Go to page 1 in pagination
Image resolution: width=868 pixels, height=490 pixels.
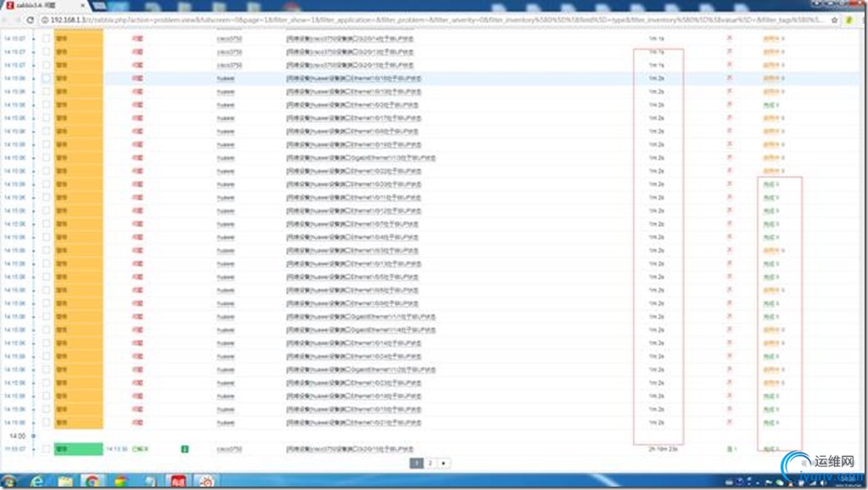pos(417,463)
